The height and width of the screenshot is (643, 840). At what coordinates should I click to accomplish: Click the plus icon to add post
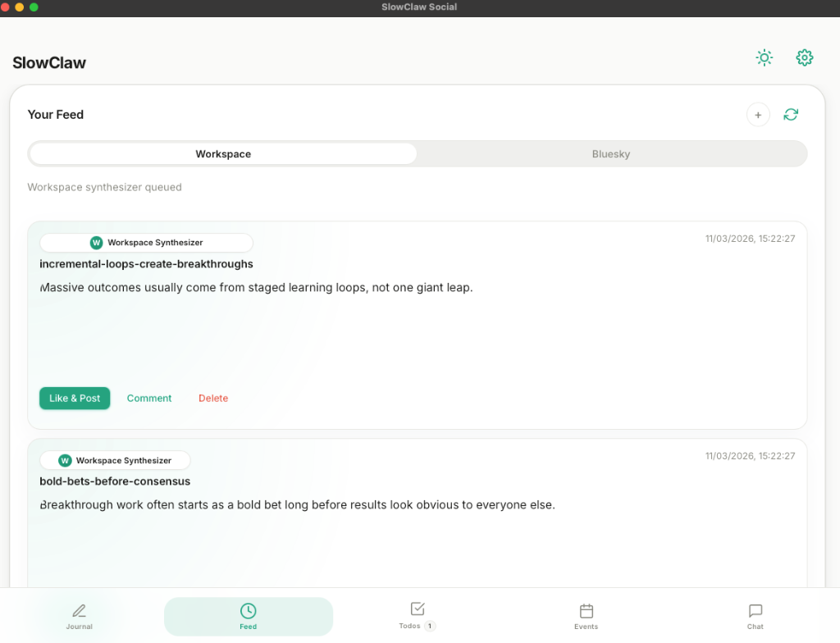(758, 115)
